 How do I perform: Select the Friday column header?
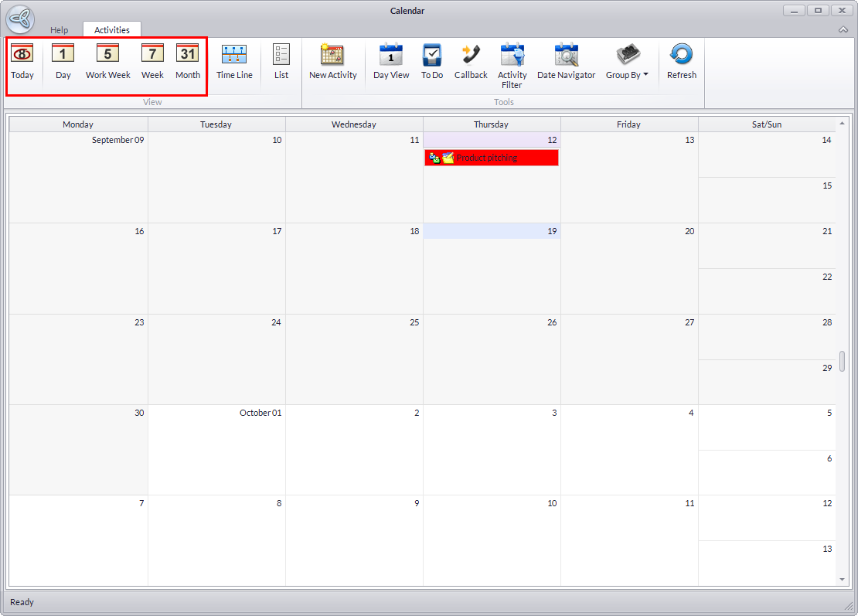coord(628,124)
